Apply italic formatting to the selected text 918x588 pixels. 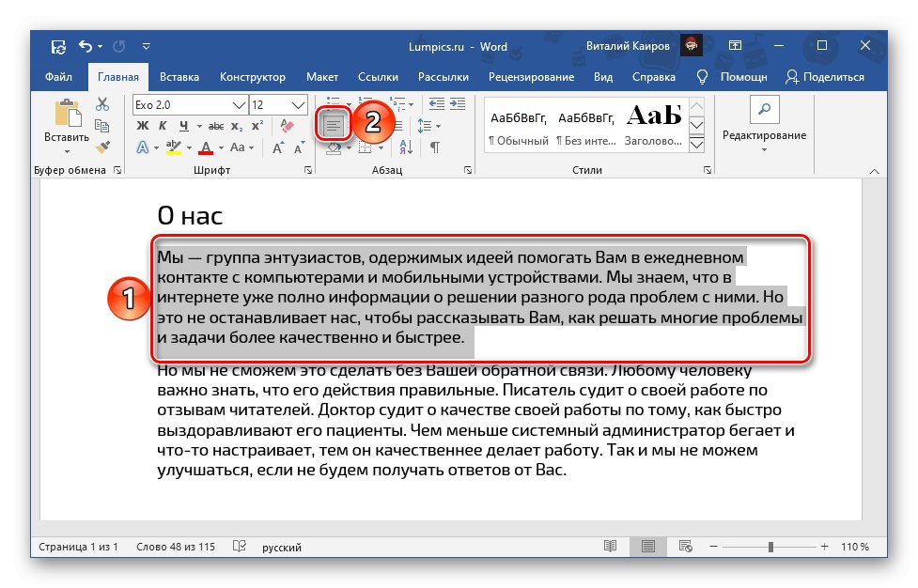163,124
